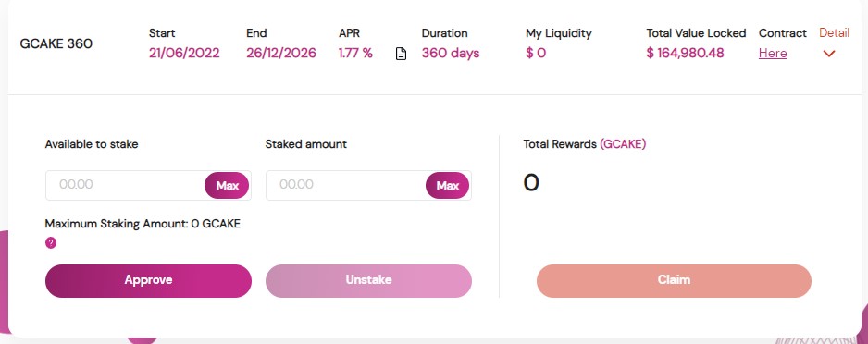The width and height of the screenshot is (868, 344).
Task: Click the 360 days duration value
Action: tap(451, 53)
